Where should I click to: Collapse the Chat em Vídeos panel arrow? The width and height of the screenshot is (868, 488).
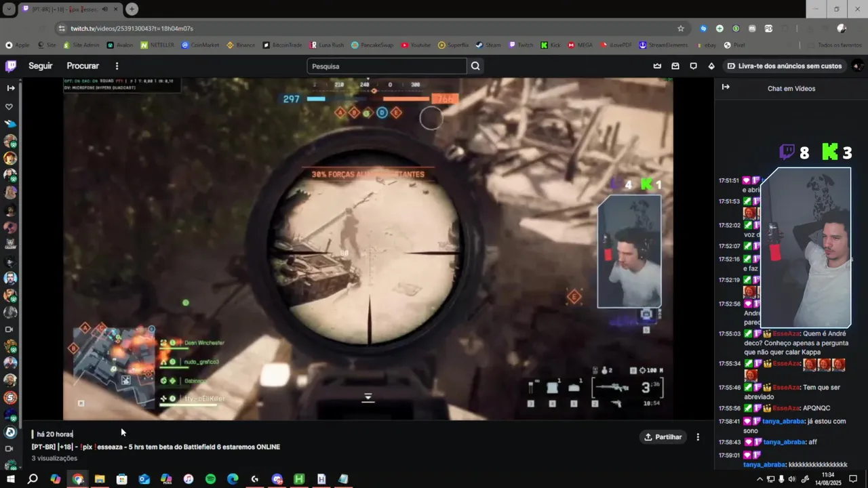726,87
